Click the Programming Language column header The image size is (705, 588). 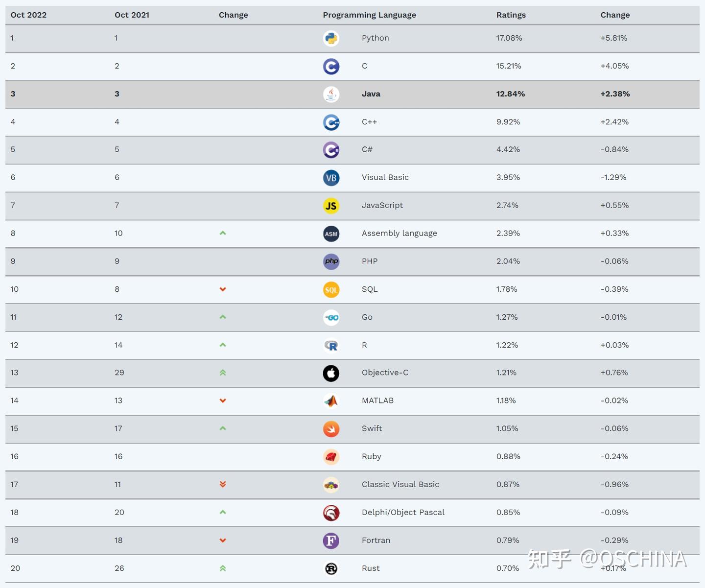369,15
